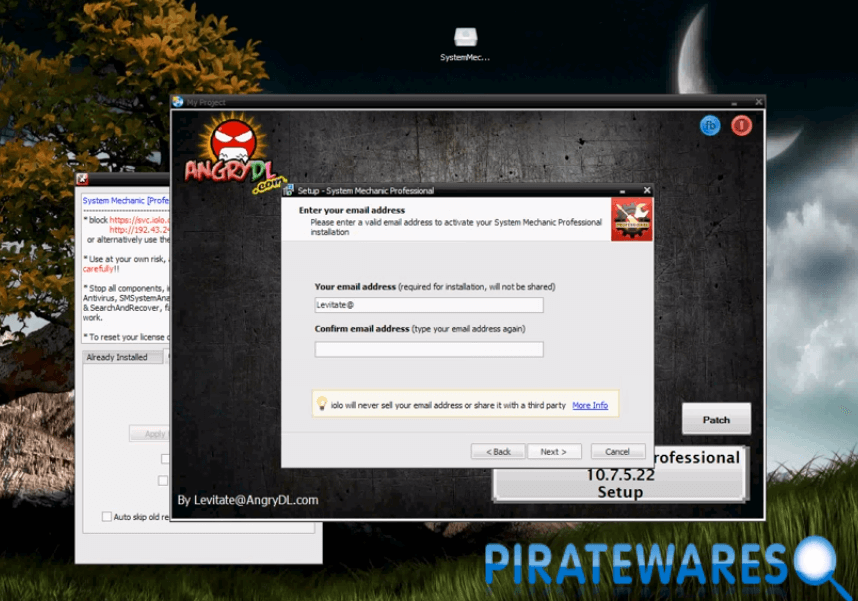The width and height of the screenshot is (858, 601).
Task: Click the 'Your email address' field
Action: tap(429, 305)
